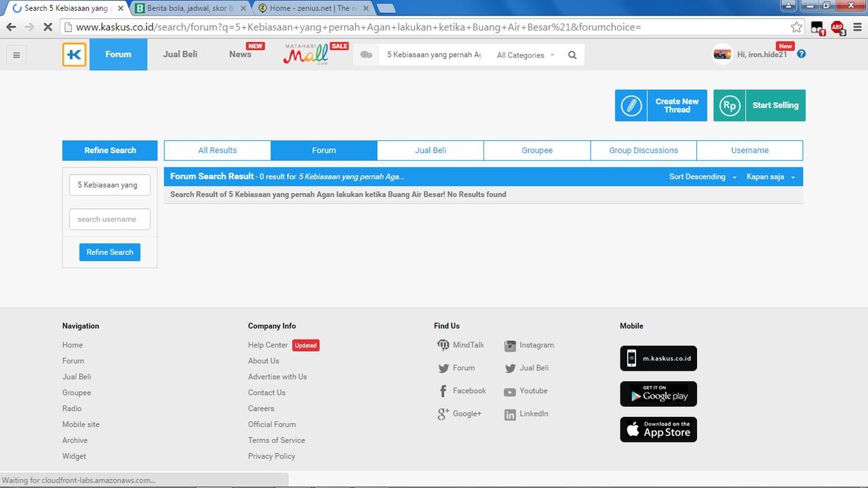Open the Forum item in top navigation

[x=118, y=54]
